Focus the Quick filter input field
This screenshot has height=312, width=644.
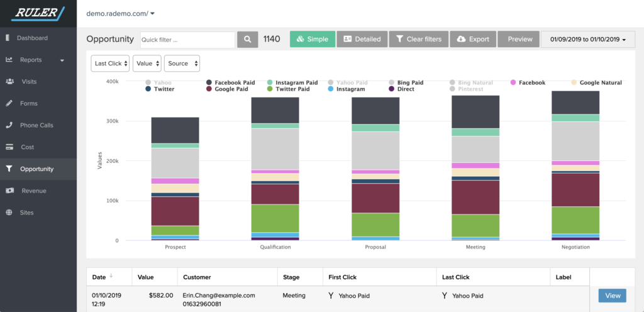(x=187, y=40)
